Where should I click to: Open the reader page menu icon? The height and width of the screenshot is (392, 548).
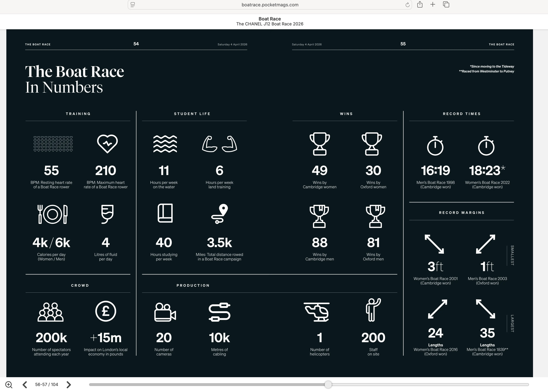[x=133, y=5]
